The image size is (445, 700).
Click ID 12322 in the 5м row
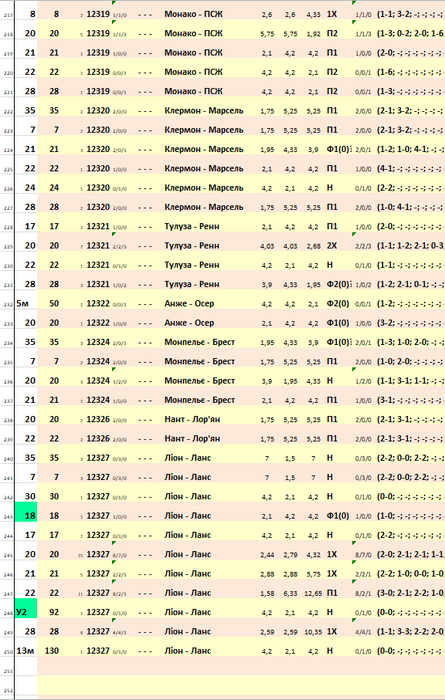pos(98,304)
